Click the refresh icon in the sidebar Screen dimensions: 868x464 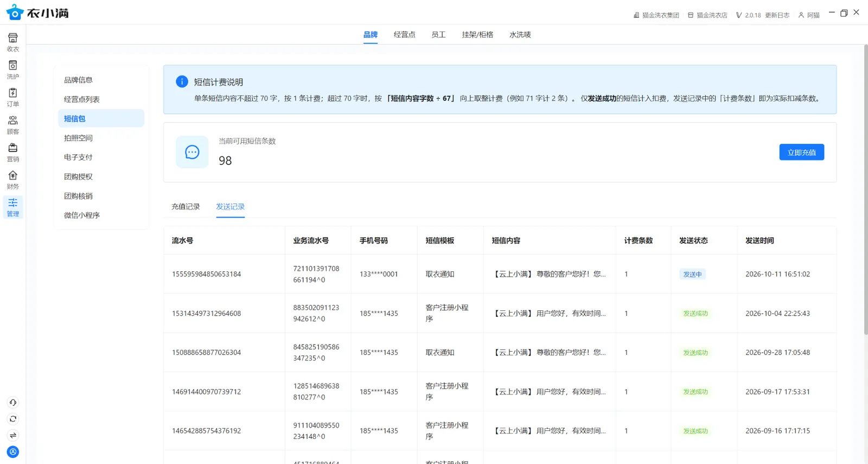click(x=13, y=419)
